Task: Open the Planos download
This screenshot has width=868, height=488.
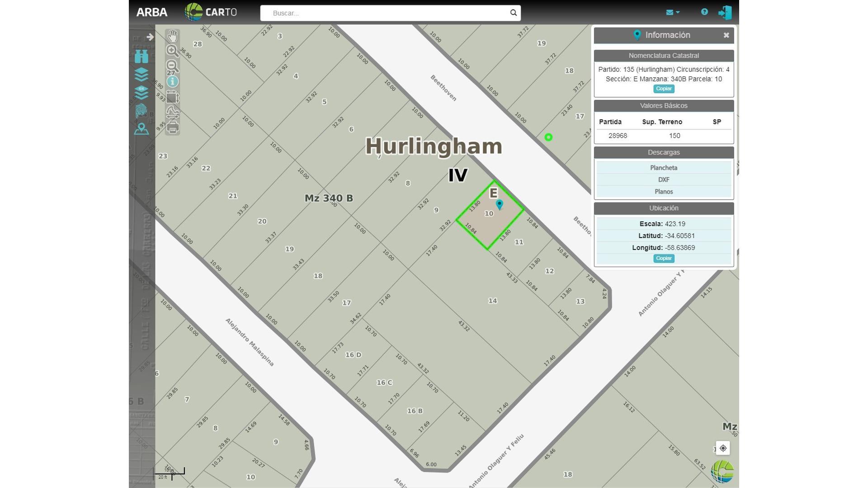Action: point(664,192)
